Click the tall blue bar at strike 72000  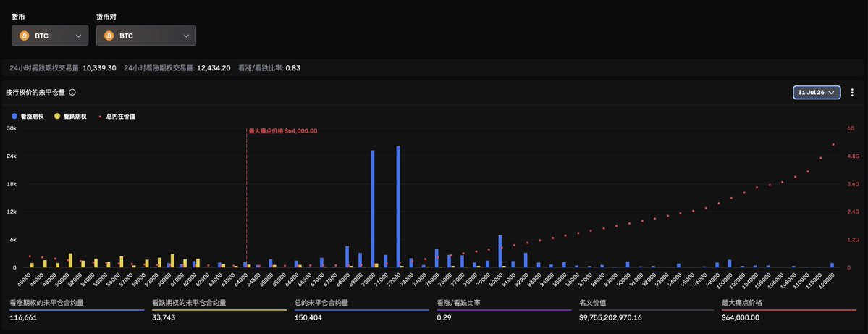(x=398, y=207)
